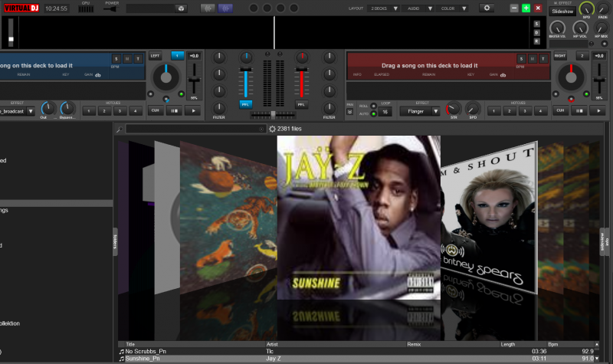Trigger hotcue 3 on the right deck
Image resolution: width=613 pixels, height=364 pixels.
tap(526, 111)
